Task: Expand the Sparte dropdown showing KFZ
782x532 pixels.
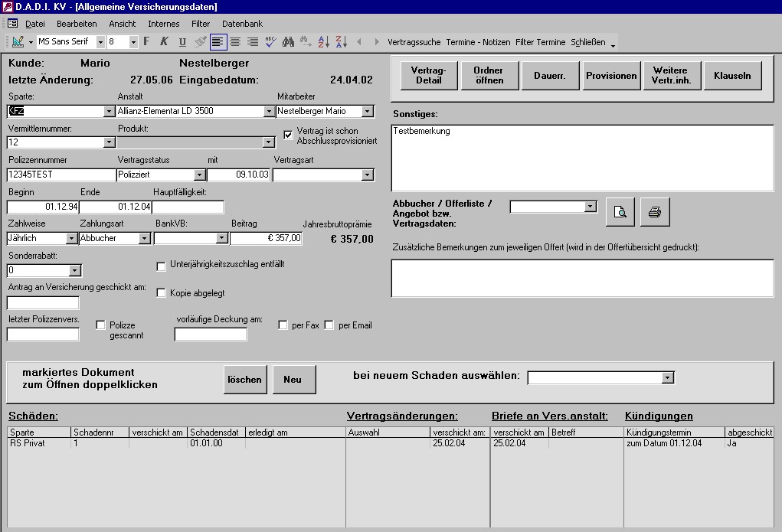Action: [x=109, y=112]
